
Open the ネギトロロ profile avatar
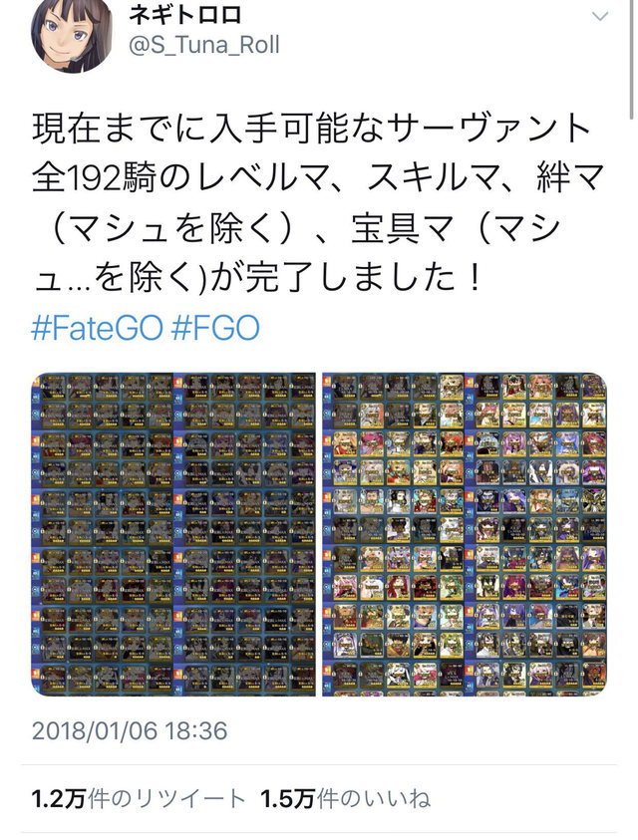click(x=72, y=35)
